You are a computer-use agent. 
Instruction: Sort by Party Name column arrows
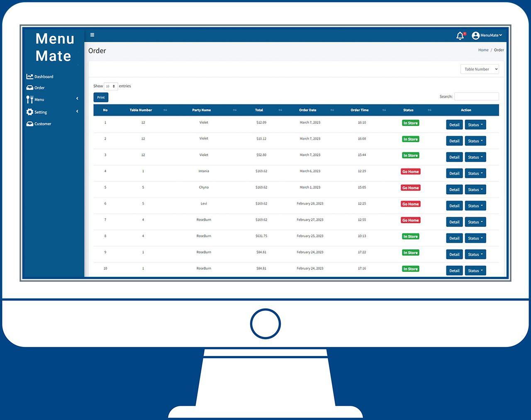tap(235, 110)
